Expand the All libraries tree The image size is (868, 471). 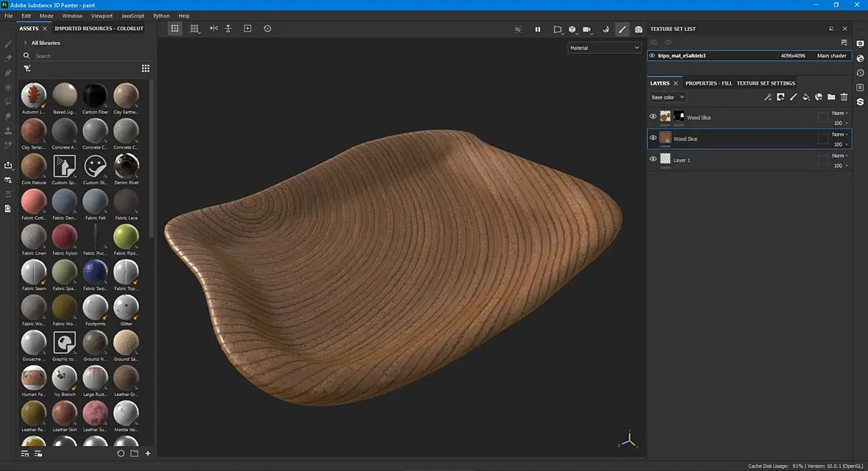(x=26, y=43)
